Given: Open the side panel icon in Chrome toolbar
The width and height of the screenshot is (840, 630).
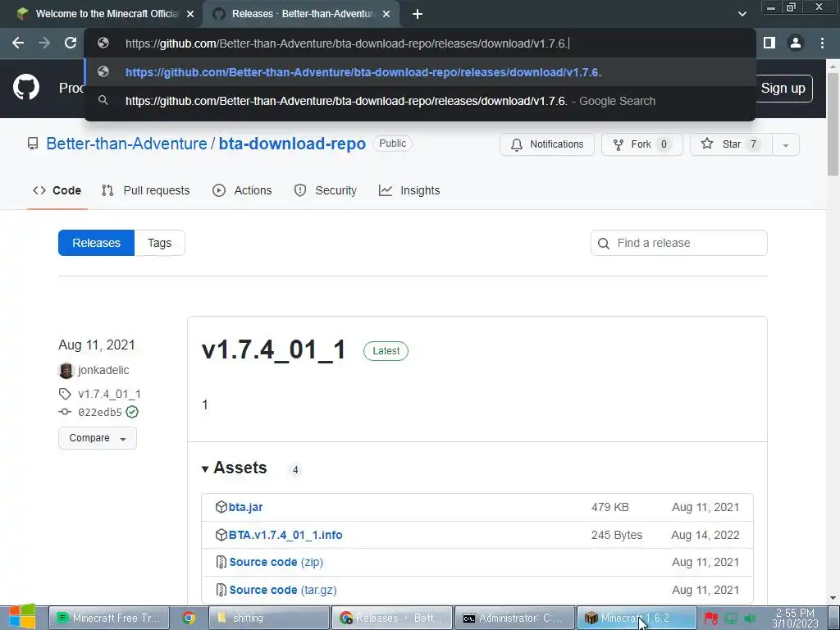Looking at the screenshot, I should click(769, 43).
